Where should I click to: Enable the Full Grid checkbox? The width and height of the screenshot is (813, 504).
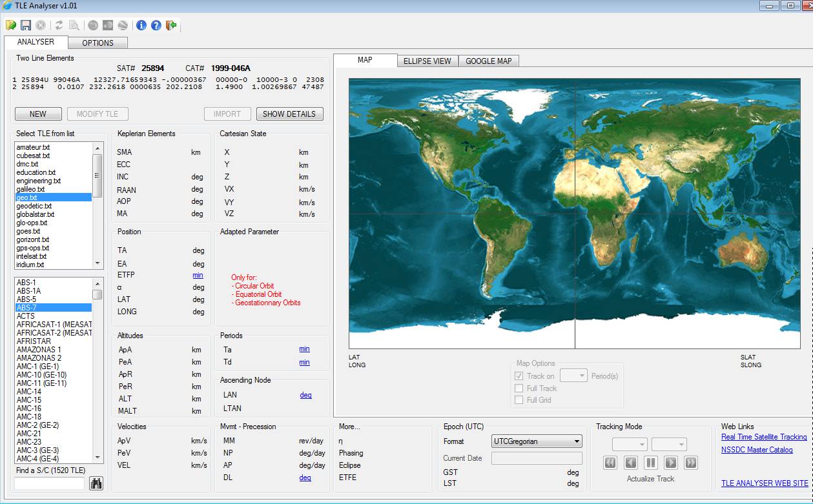pyautogui.click(x=519, y=400)
